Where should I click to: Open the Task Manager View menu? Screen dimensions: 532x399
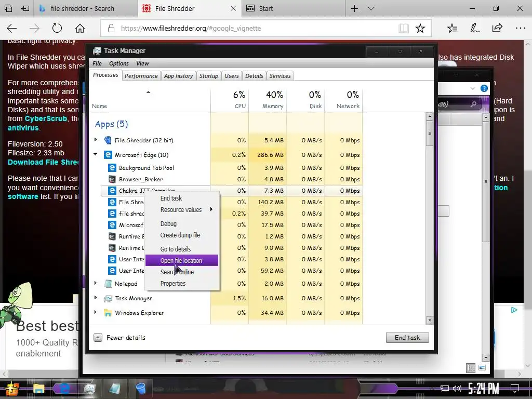(142, 63)
